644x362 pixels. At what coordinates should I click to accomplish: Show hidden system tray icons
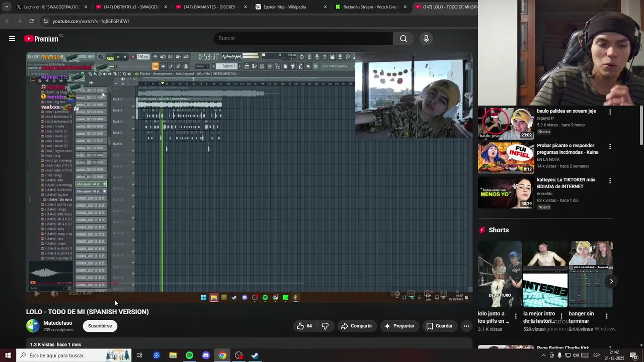point(543,355)
